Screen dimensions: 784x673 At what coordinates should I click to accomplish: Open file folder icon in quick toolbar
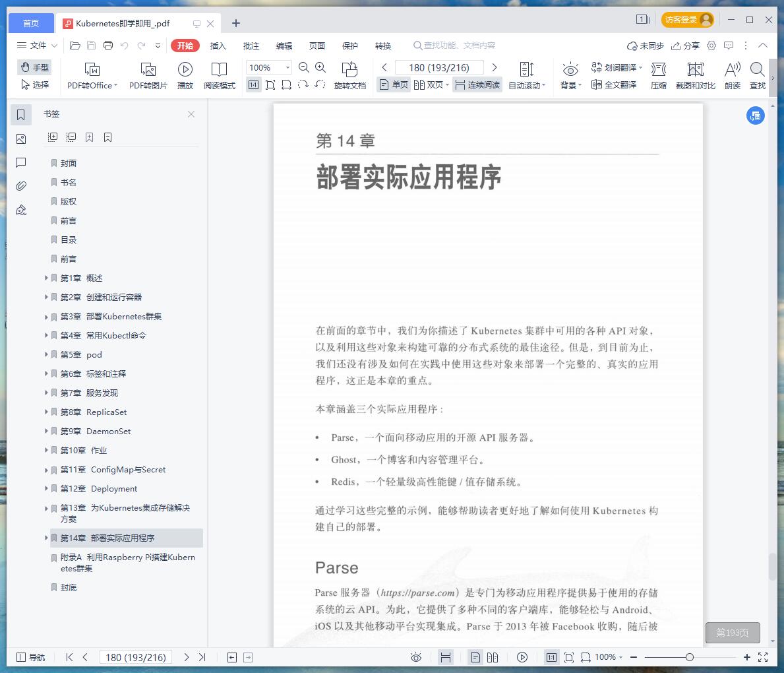coord(75,46)
